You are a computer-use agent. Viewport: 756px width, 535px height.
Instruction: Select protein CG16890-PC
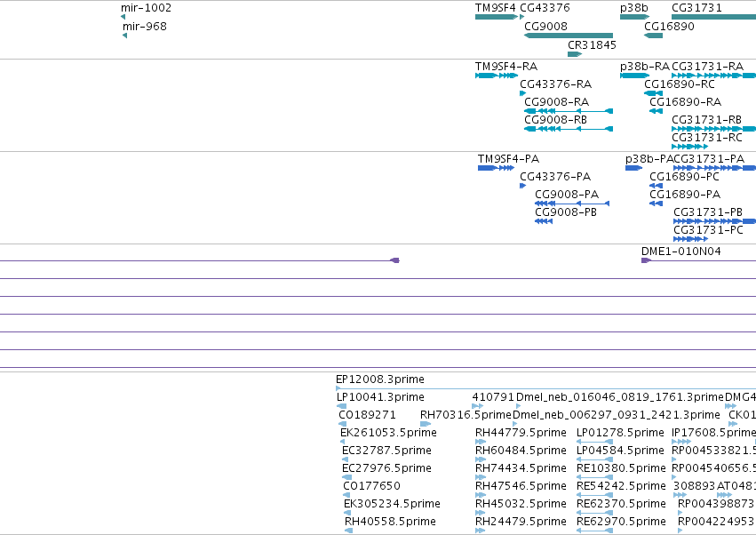tap(684, 177)
